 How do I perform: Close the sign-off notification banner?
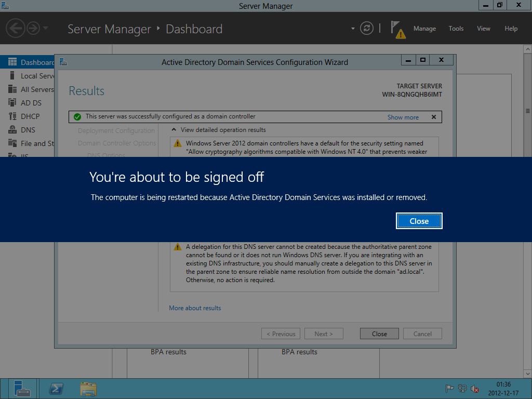point(419,221)
